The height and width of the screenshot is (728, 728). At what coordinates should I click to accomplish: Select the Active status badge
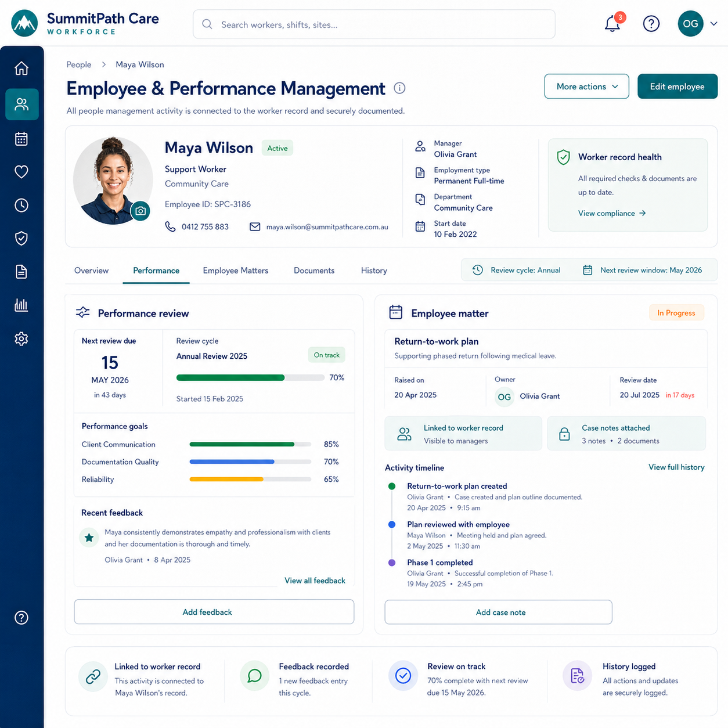[x=277, y=148]
